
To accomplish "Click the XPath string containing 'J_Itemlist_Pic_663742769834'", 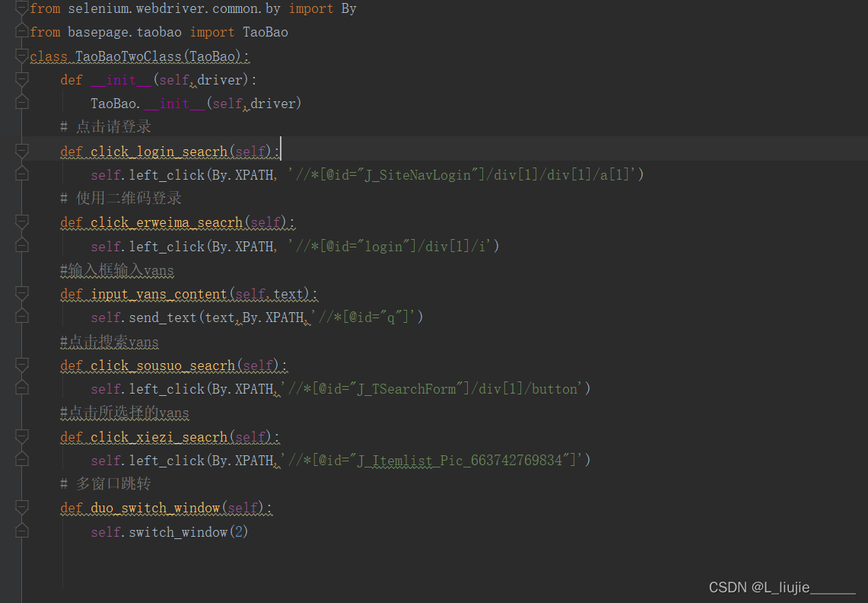I will 432,461.
